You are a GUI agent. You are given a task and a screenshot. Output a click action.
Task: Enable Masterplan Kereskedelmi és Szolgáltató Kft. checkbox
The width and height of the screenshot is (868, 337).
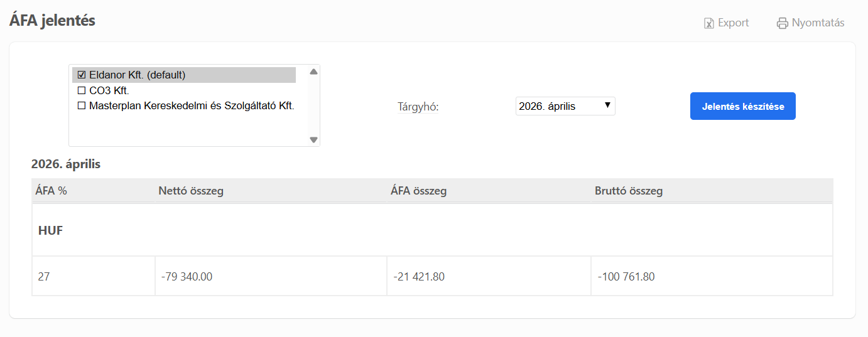click(x=81, y=106)
